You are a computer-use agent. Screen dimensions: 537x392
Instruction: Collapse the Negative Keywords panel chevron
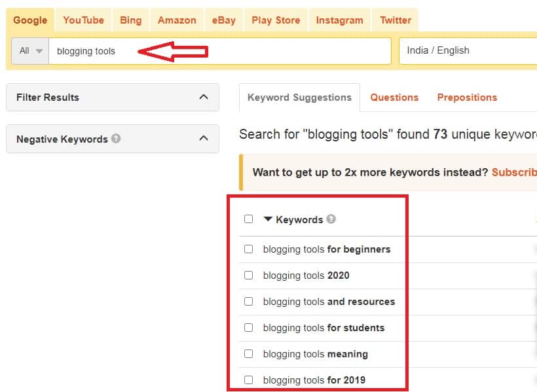click(x=204, y=138)
